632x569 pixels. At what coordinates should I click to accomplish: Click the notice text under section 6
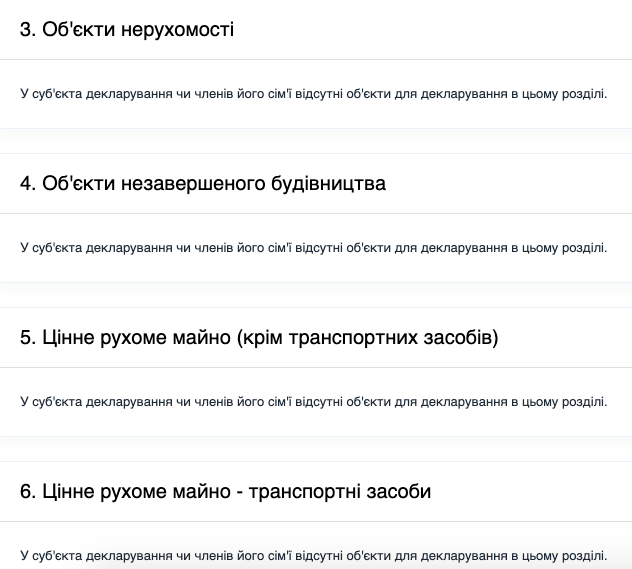coord(313,554)
